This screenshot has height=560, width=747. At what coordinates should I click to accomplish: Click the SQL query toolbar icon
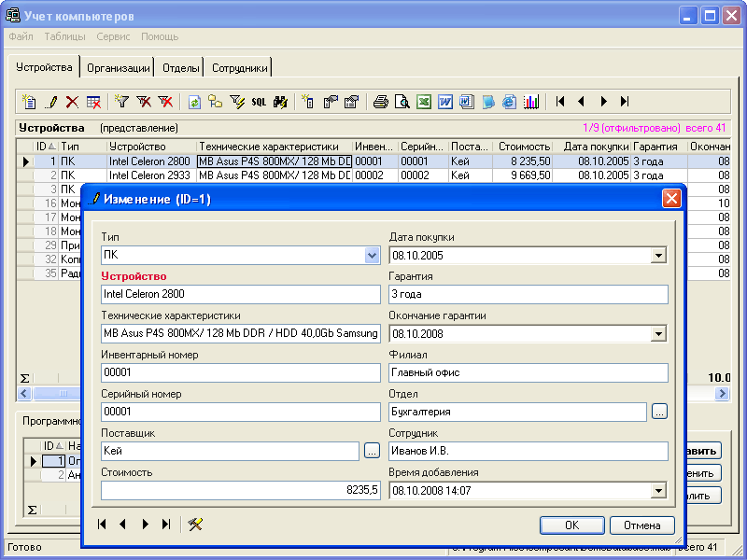click(x=259, y=102)
